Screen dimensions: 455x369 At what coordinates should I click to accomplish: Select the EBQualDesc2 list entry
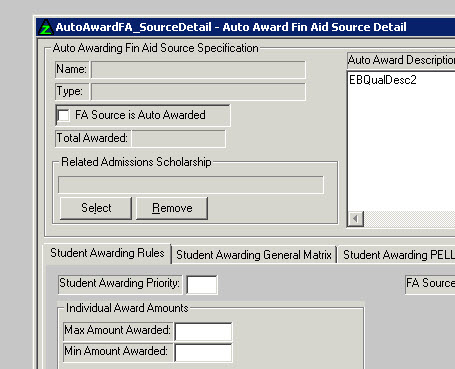coord(383,80)
